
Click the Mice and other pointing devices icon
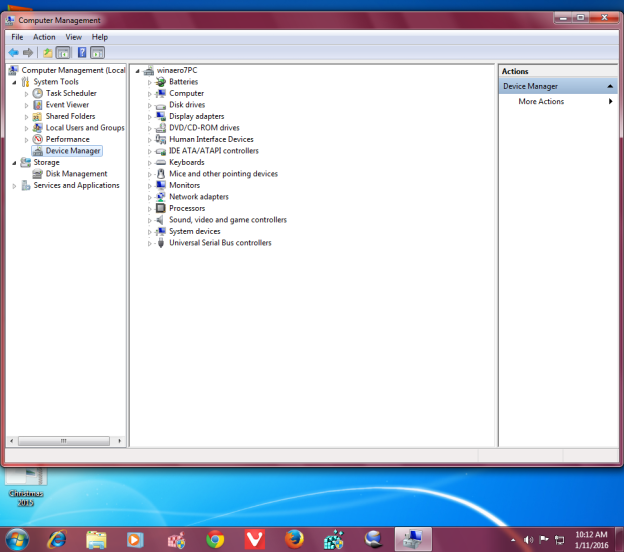pos(161,174)
